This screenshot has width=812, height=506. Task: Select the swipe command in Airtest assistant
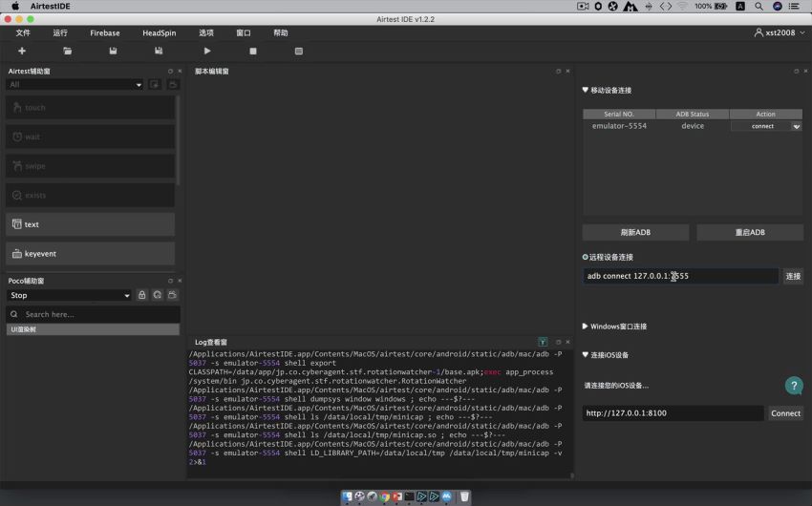pos(90,166)
